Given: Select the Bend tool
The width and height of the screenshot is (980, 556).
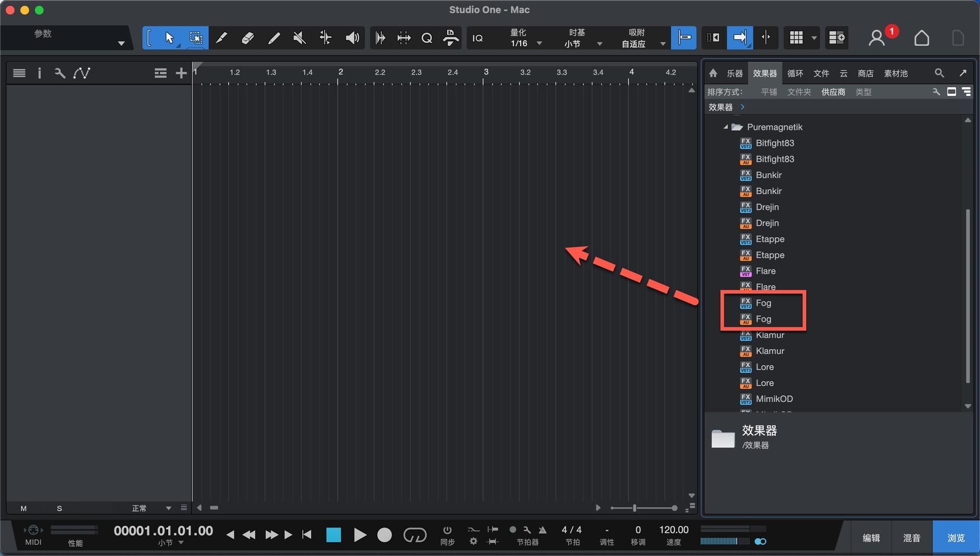Looking at the screenshot, I should coord(326,38).
